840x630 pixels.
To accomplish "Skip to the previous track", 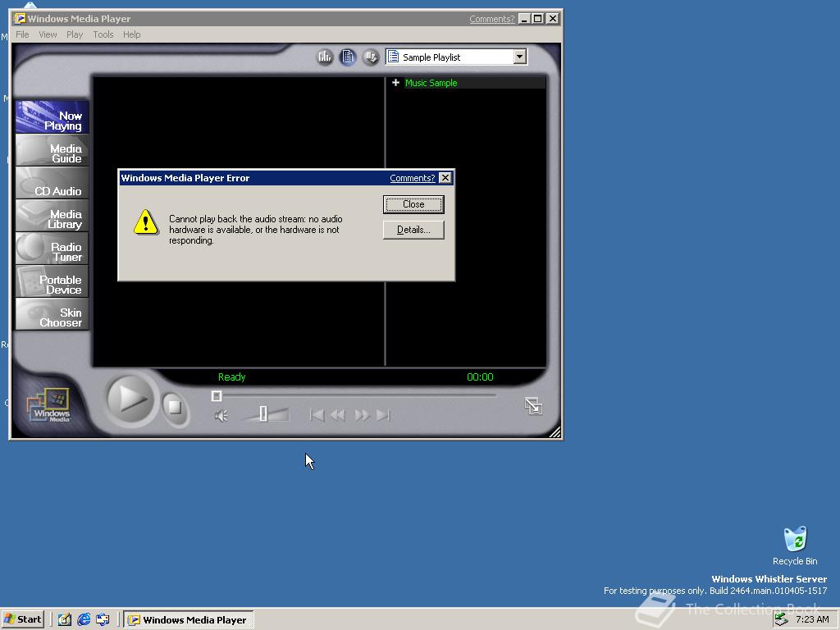I will pos(317,415).
